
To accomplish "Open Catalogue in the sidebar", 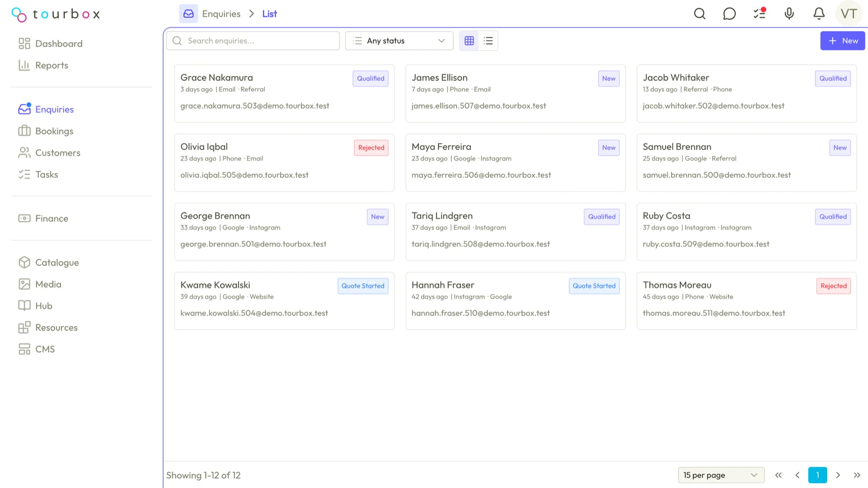I will pyautogui.click(x=49, y=262).
